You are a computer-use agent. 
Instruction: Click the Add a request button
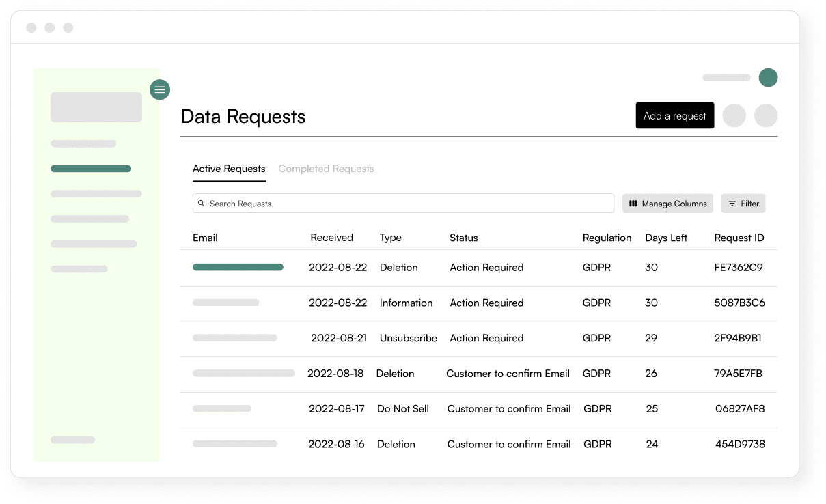pyautogui.click(x=675, y=115)
